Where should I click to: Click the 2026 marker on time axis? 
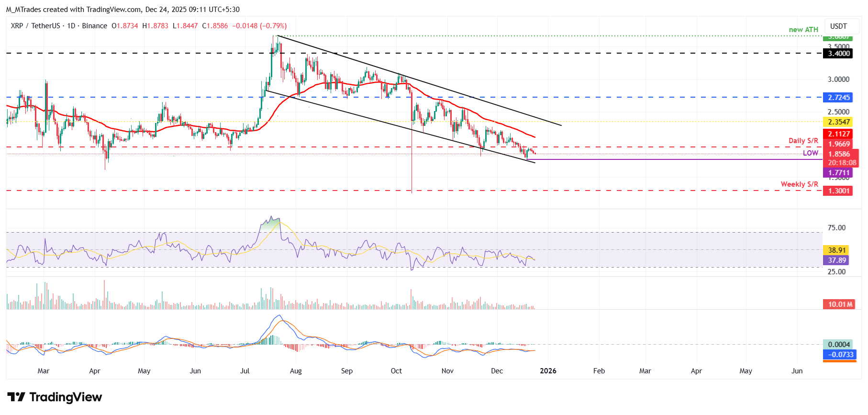click(x=548, y=371)
